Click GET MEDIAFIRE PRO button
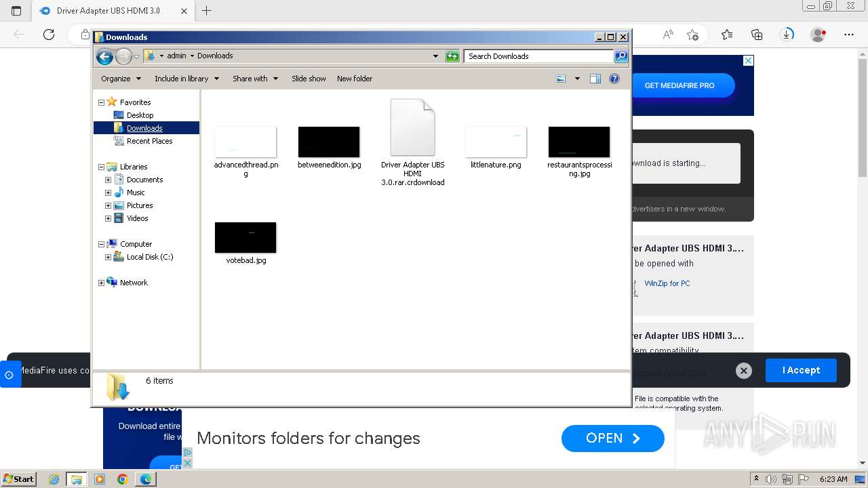The width and height of the screenshot is (868, 488). pyautogui.click(x=679, y=85)
